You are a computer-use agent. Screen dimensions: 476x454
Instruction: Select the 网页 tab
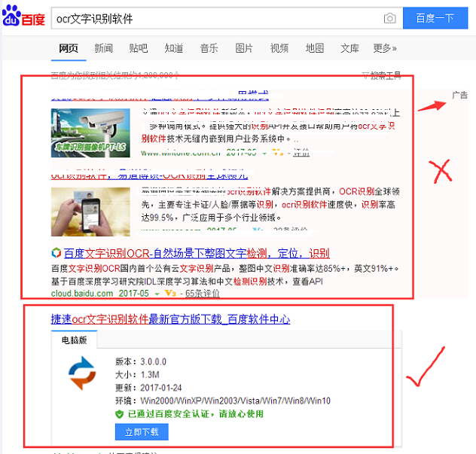pyautogui.click(x=69, y=48)
